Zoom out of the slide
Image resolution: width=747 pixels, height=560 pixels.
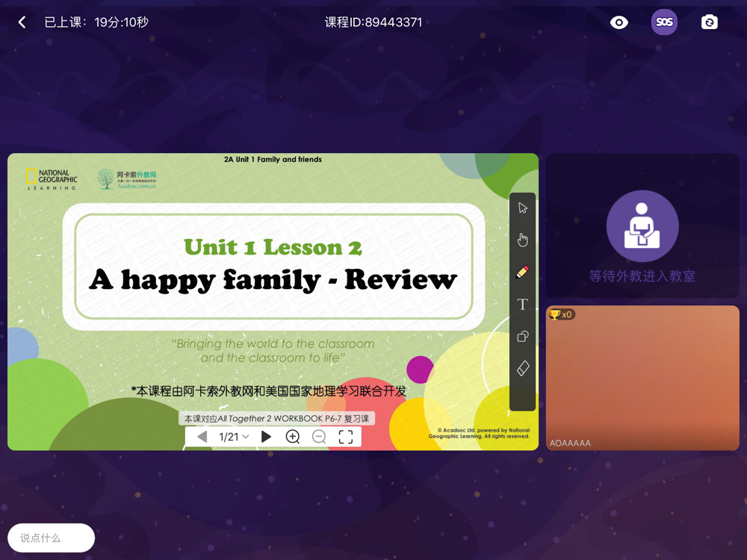tap(319, 437)
